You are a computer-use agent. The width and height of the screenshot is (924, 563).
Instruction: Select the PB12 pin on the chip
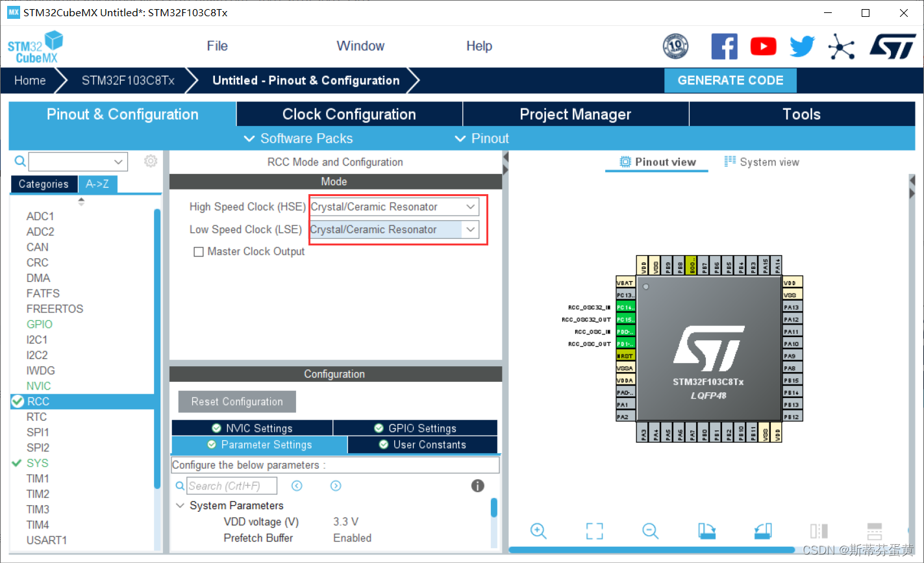(x=792, y=417)
